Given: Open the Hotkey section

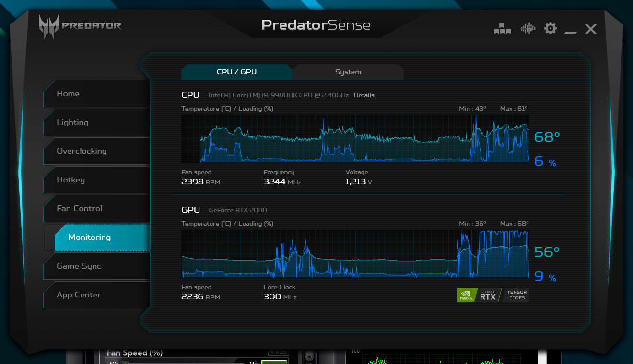Looking at the screenshot, I should click(x=96, y=180).
